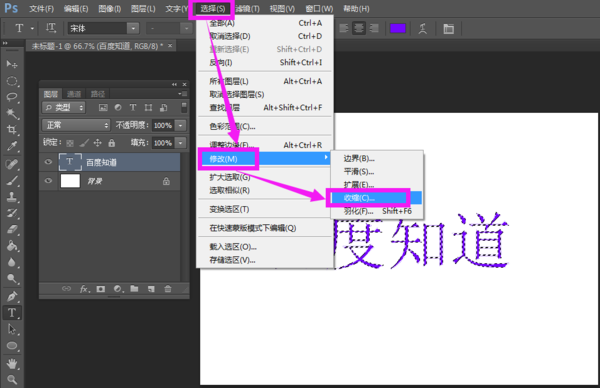The height and width of the screenshot is (388, 600).
Task: Toggle type layer filter
Action: coord(133,108)
